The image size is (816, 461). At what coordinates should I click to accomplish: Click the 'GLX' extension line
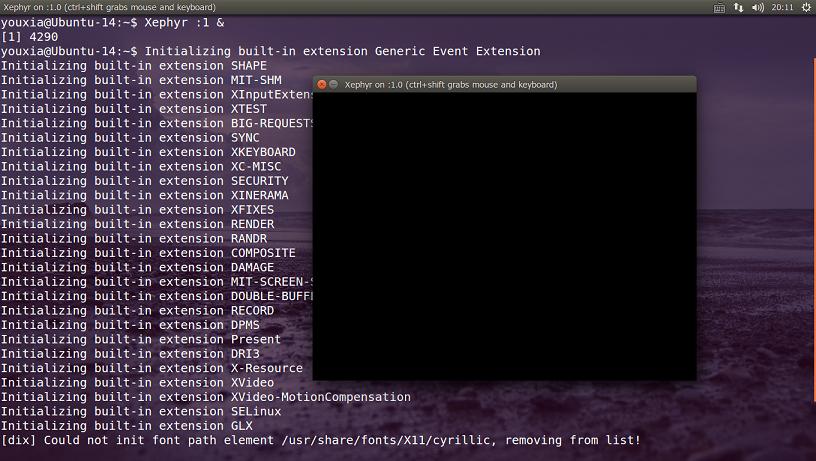pyautogui.click(x=126, y=426)
